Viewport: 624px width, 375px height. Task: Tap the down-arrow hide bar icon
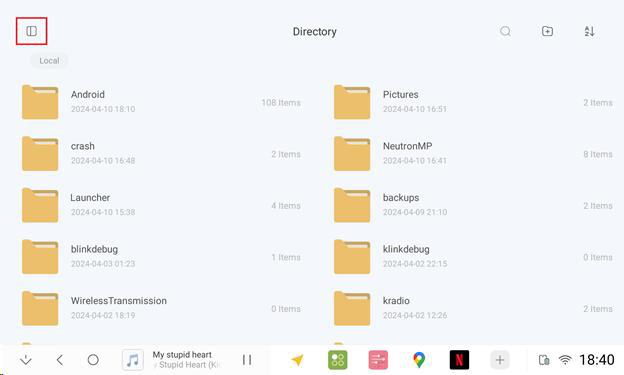click(26, 360)
